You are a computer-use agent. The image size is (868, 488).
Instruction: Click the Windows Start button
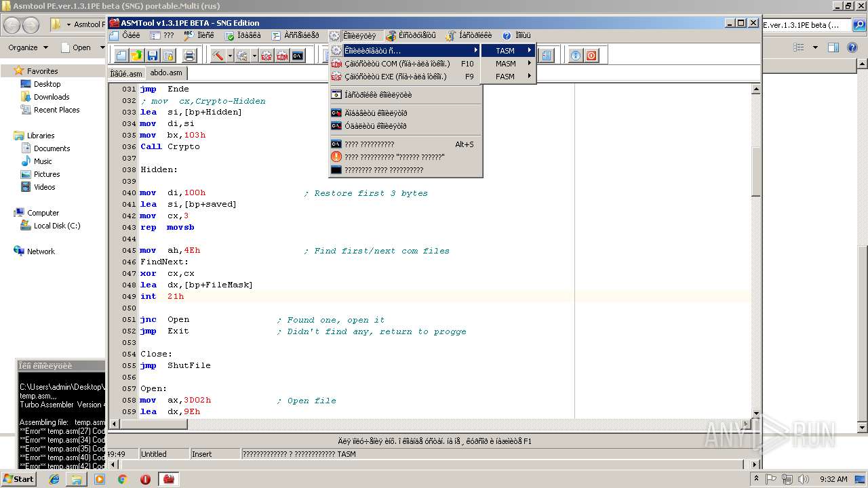point(18,479)
